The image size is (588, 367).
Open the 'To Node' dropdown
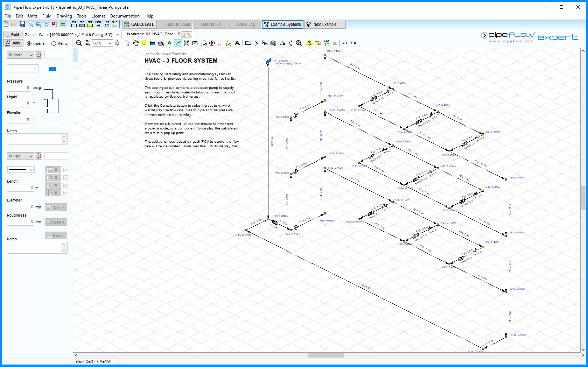[20, 55]
